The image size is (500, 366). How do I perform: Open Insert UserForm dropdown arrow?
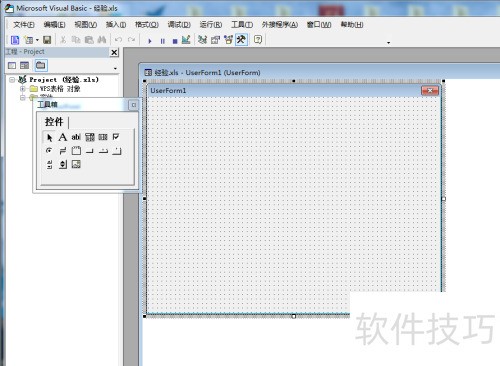tap(37, 40)
